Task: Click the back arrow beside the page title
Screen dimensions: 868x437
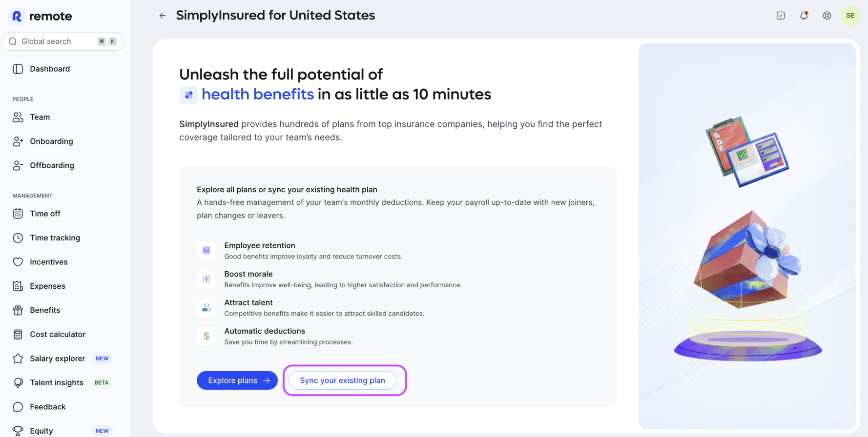Action: coord(163,16)
